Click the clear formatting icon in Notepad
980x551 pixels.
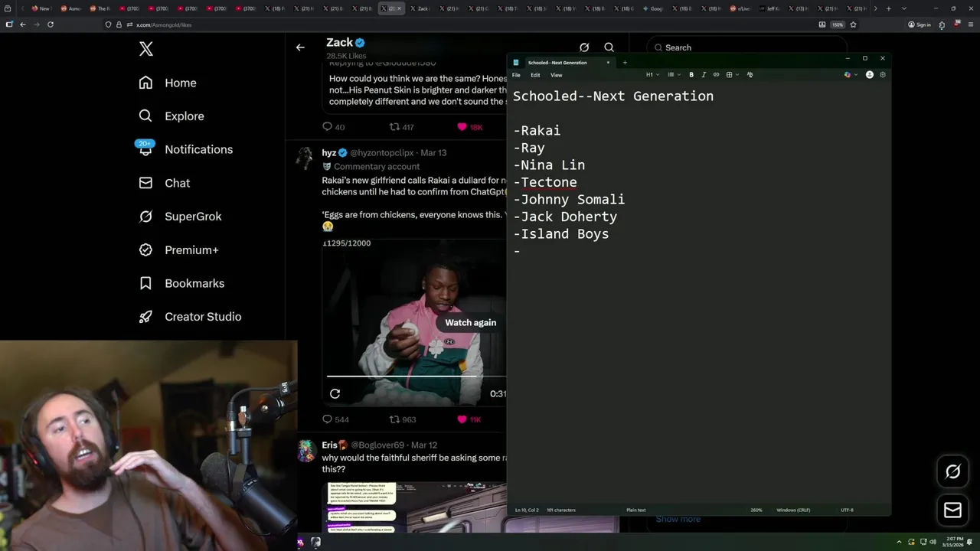click(750, 75)
